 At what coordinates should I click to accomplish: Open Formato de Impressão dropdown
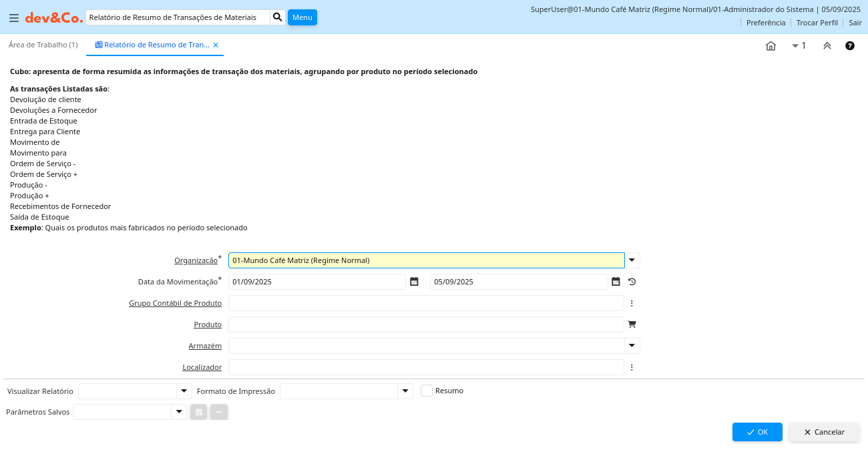coord(405,391)
